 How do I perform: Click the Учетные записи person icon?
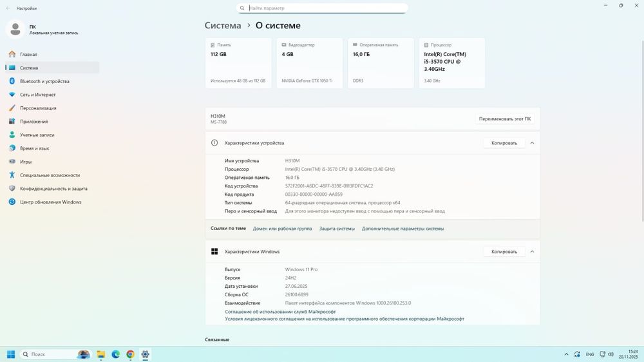[12, 135]
